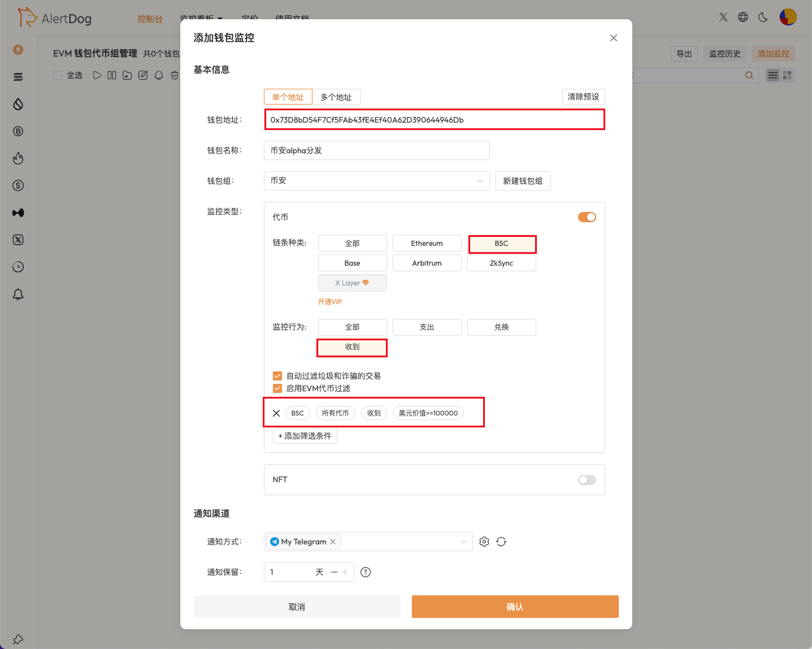Open Telegram channel settings gear icon
The width and height of the screenshot is (812, 649).
[x=484, y=541]
